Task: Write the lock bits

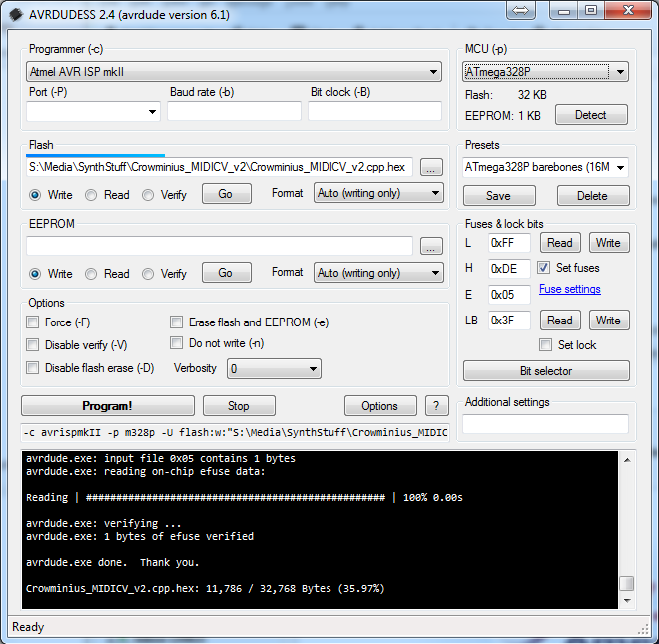Action: [609, 321]
